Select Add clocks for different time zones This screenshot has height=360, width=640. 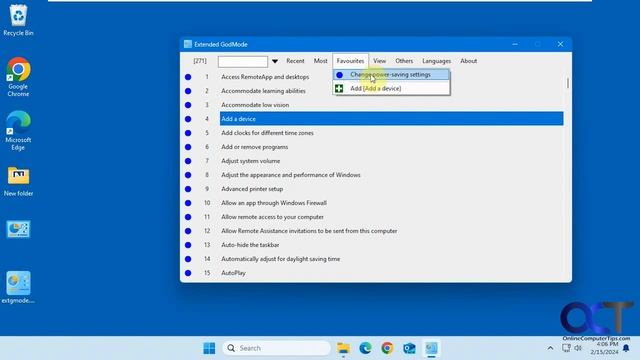(267, 133)
